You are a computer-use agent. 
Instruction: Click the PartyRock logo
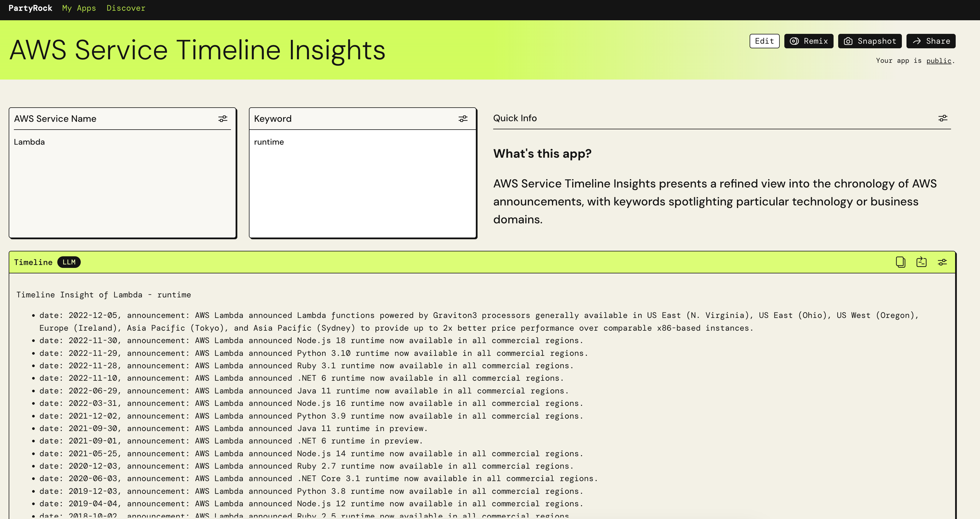[30, 8]
